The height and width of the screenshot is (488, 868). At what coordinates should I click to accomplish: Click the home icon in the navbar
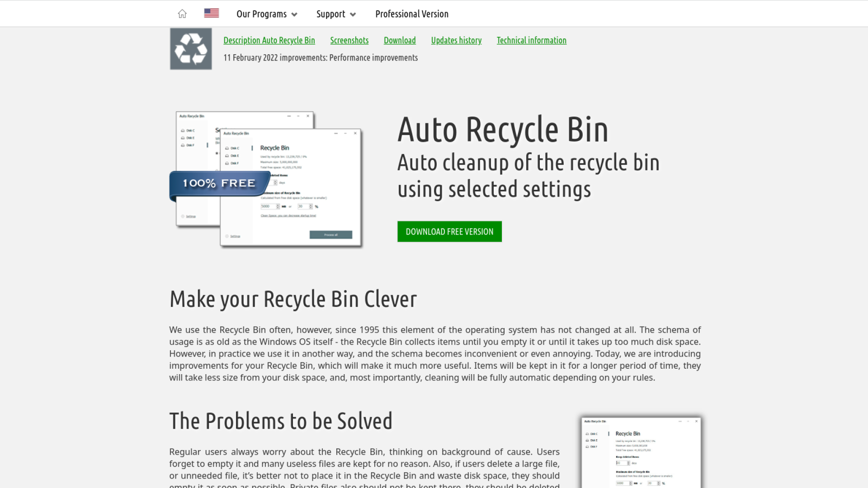(182, 14)
